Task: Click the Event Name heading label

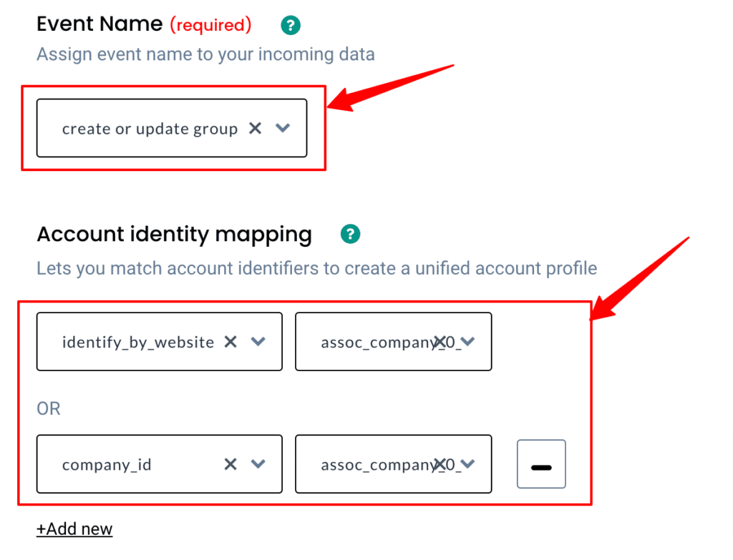Action: 99,24
